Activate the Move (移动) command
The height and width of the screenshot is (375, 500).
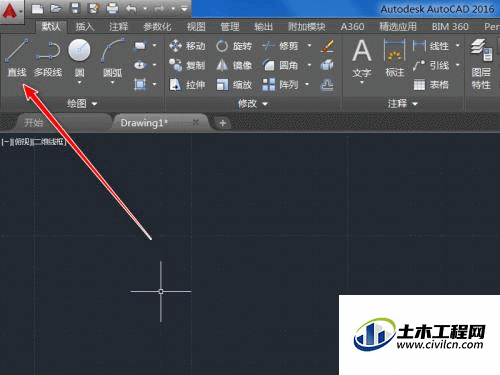[x=187, y=46]
